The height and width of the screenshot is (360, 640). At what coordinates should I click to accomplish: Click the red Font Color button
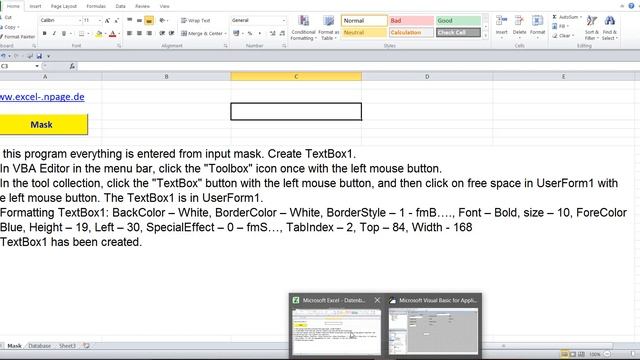coord(113,34)
